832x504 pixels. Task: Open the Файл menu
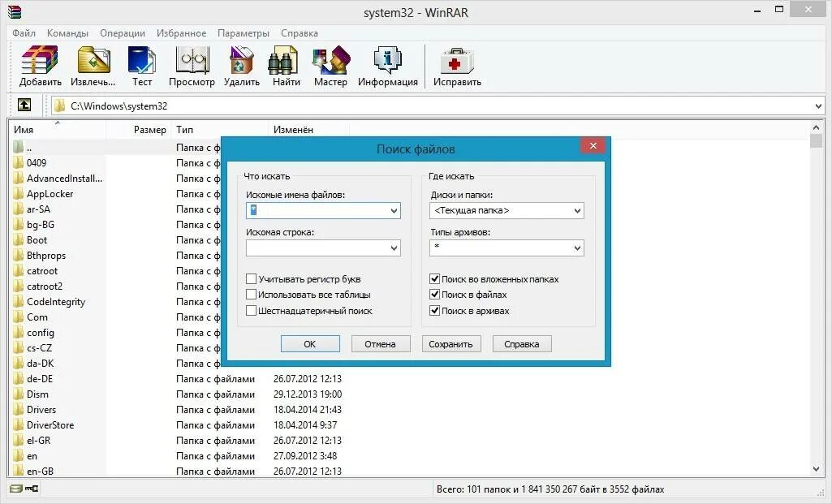coord(24,33)
